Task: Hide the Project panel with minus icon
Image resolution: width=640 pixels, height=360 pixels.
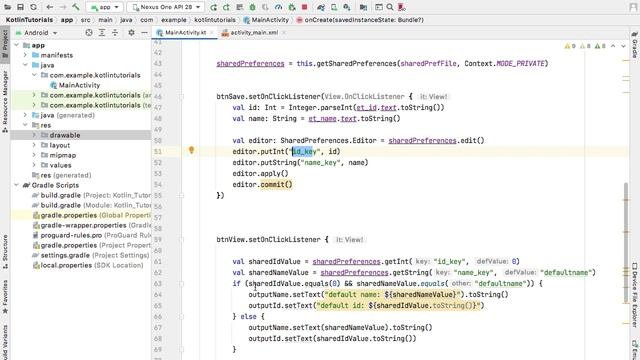Action: (x=144, y=32)
